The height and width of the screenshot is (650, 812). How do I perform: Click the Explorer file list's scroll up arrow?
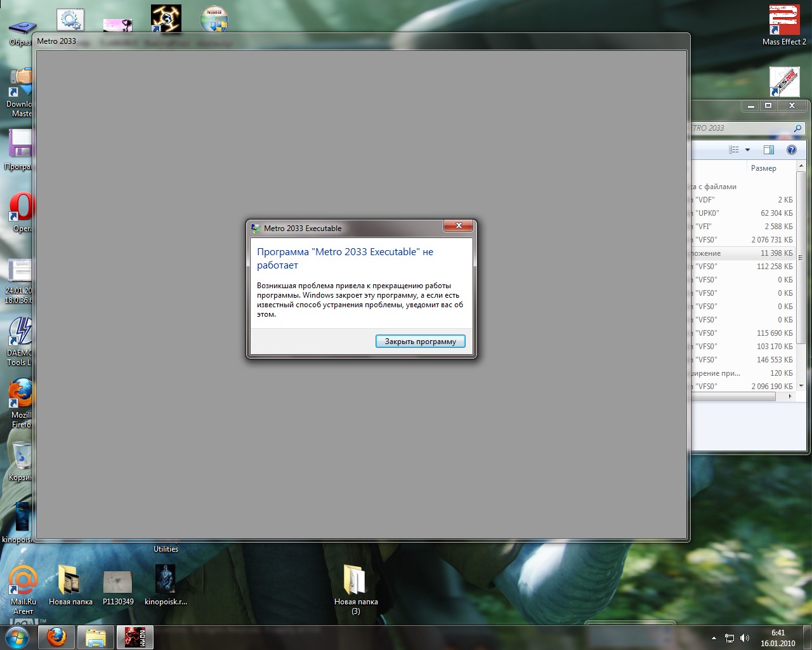801,167
